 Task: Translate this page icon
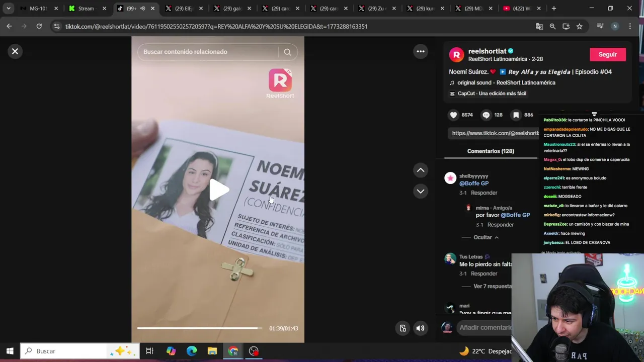[539, 26]
